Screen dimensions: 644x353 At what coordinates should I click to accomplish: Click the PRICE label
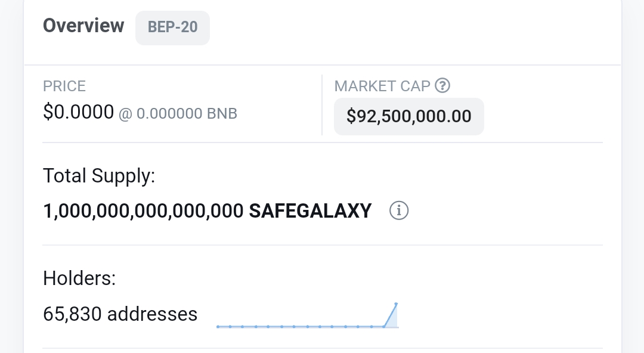[x=64, y=86]
